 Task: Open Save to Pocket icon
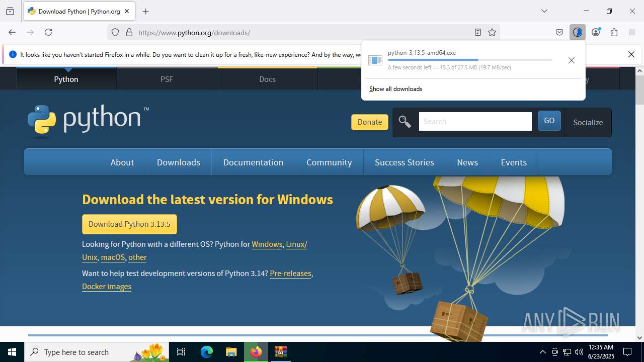click(x=559, y=32)
